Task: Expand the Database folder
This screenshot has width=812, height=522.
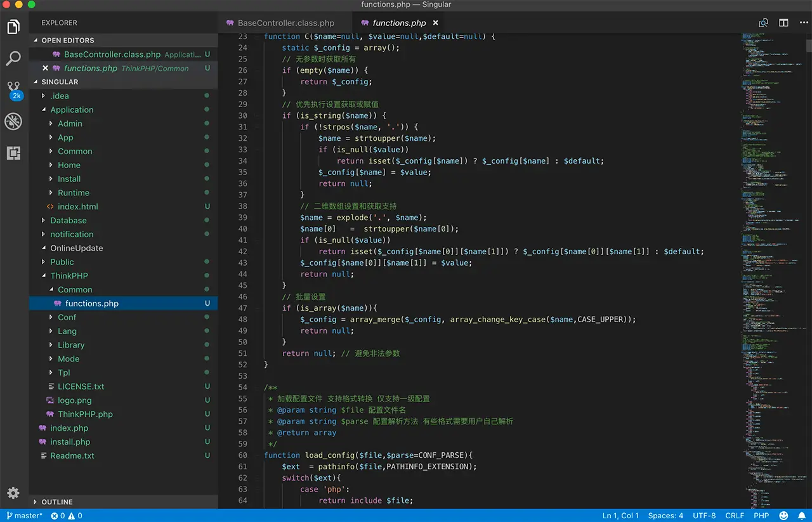Action: 68,220
